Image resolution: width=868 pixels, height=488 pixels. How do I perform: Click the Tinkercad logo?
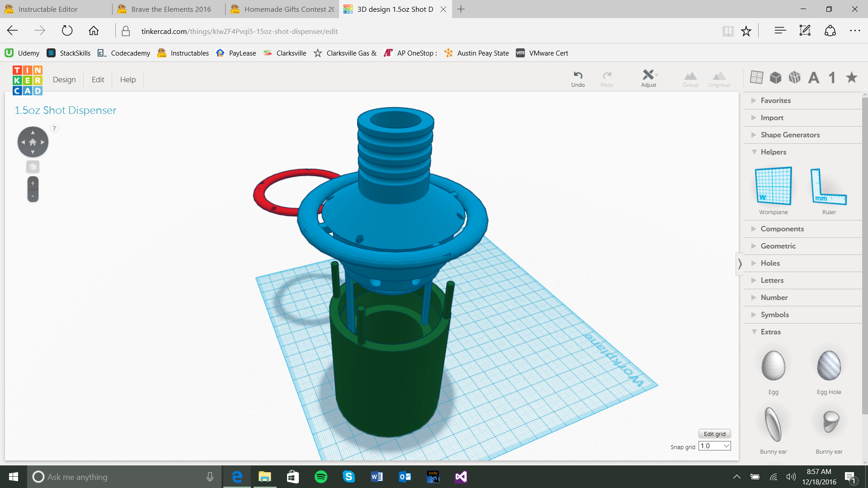coord(28,80)
